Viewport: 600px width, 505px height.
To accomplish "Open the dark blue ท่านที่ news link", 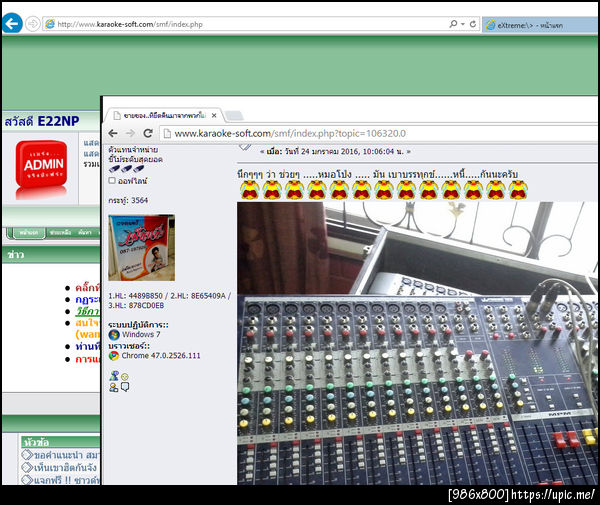I will tap(88, 347).
